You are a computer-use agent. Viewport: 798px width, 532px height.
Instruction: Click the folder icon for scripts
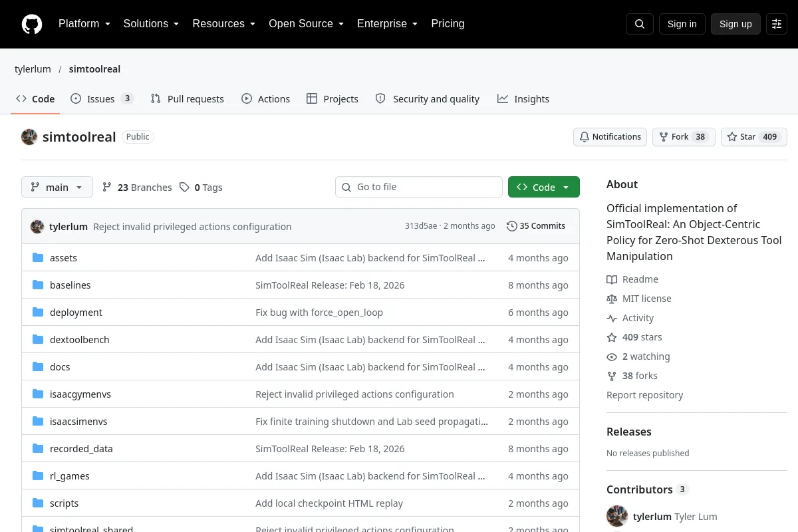(x=38, y=503)
